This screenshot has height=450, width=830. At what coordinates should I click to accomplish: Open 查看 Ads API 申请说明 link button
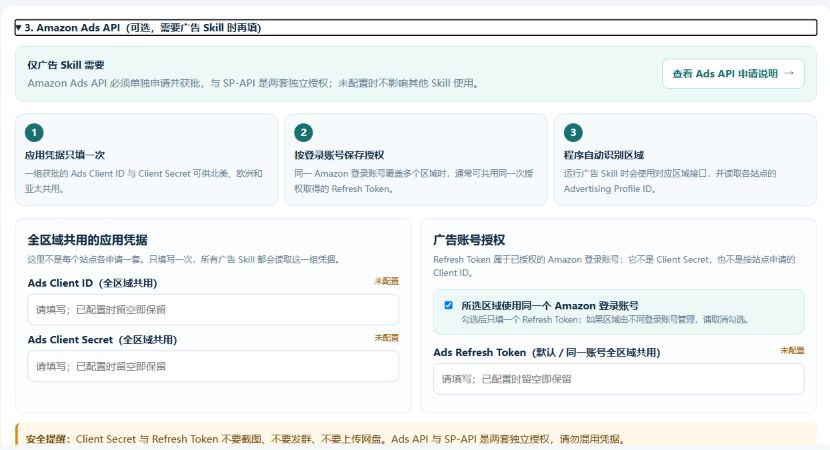tap(733, 74)
